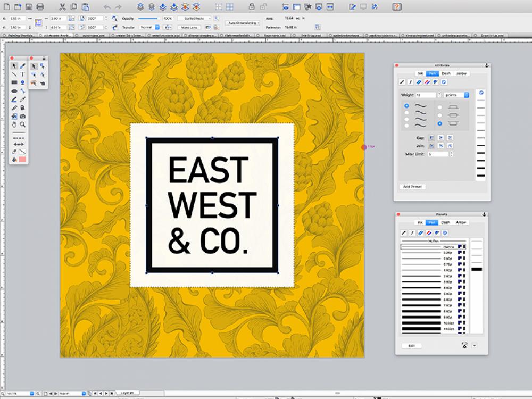Select the centered pen placement radio button

coord(440,115)
